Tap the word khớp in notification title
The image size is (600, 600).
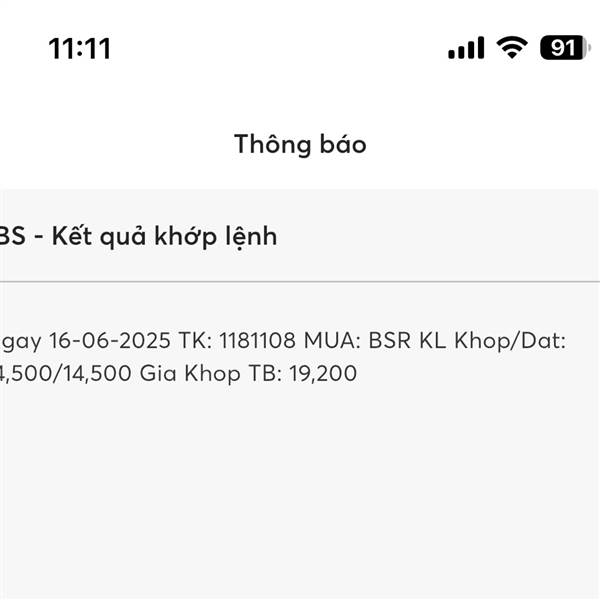click(x=186, y=237)
